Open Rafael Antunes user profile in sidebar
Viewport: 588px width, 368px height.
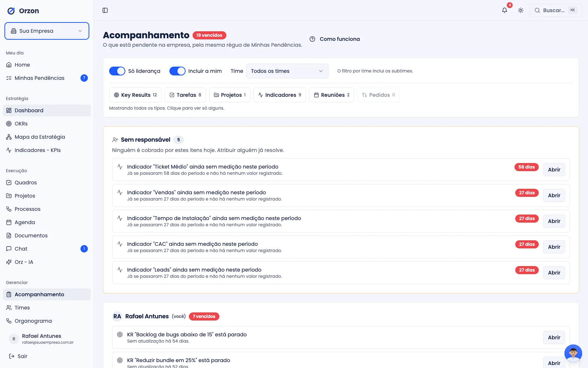click(x=47, y=339)
